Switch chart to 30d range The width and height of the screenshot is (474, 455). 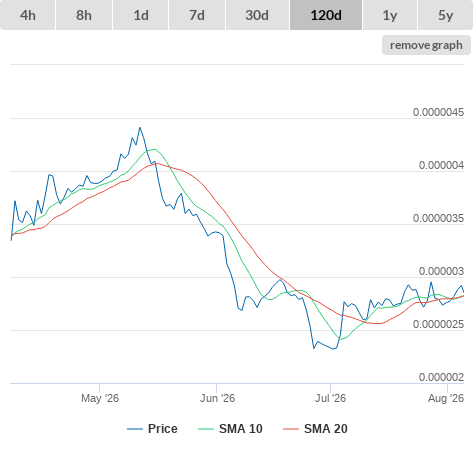click(x=257, y=15)
